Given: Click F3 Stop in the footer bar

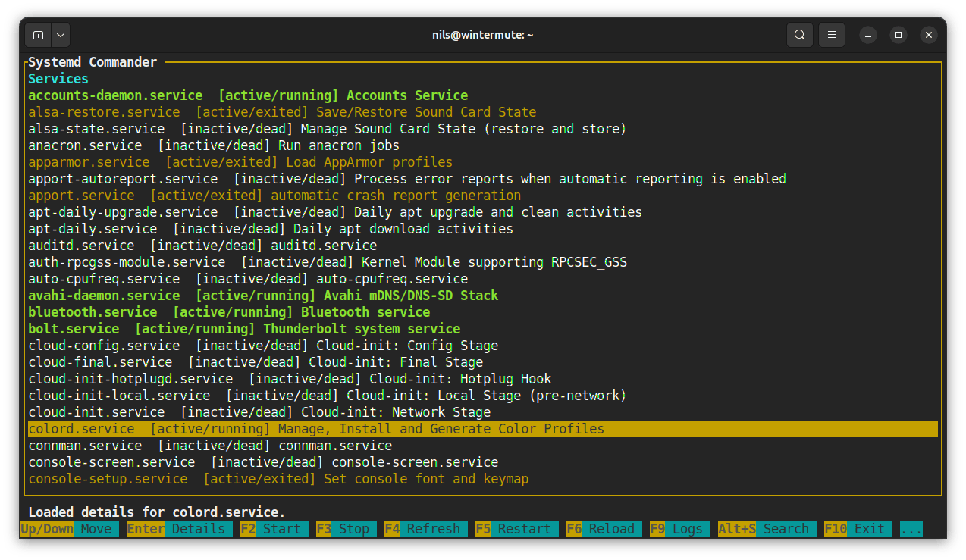Looking at the screenshot, I should [347, 529].
